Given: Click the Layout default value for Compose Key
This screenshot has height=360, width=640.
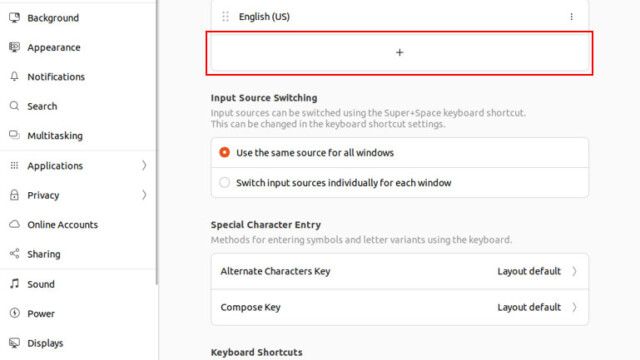Looking at the screenshot, I should pyautogui.click(x=529, y=307).
